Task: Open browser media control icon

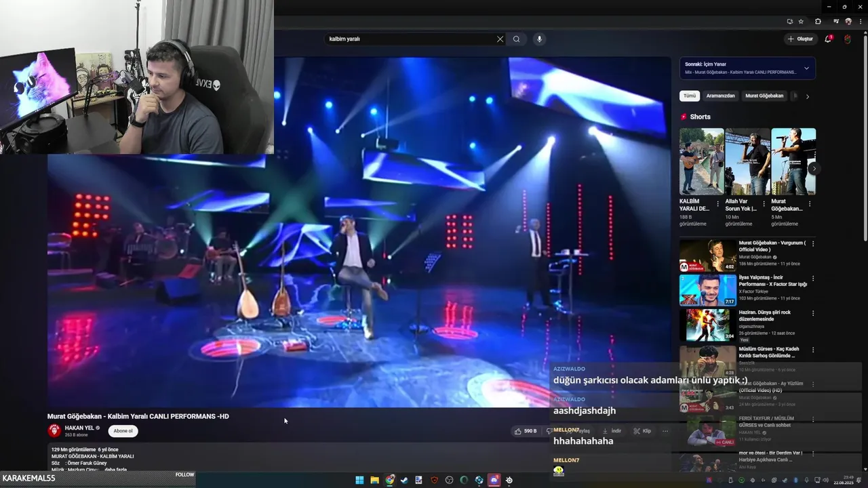Action: pyautogui.click(x=837, y=21)
